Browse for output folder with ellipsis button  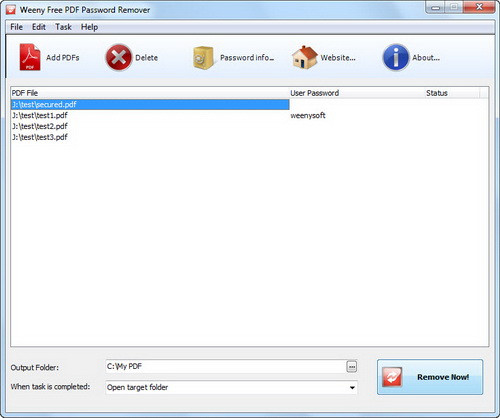click(352, 367)
